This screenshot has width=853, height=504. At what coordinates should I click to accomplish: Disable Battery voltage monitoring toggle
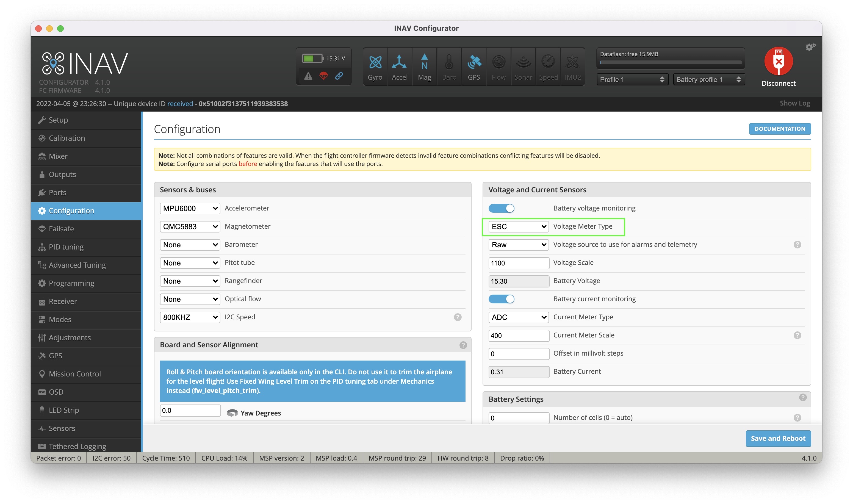click(501, 208)
